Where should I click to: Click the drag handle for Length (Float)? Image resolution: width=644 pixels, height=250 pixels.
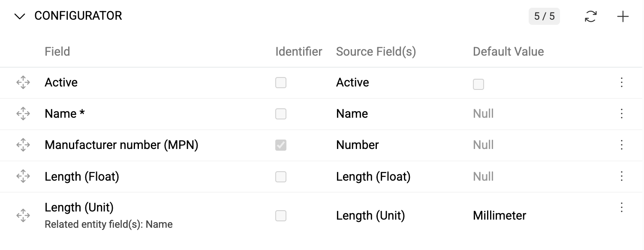(23, 176)
